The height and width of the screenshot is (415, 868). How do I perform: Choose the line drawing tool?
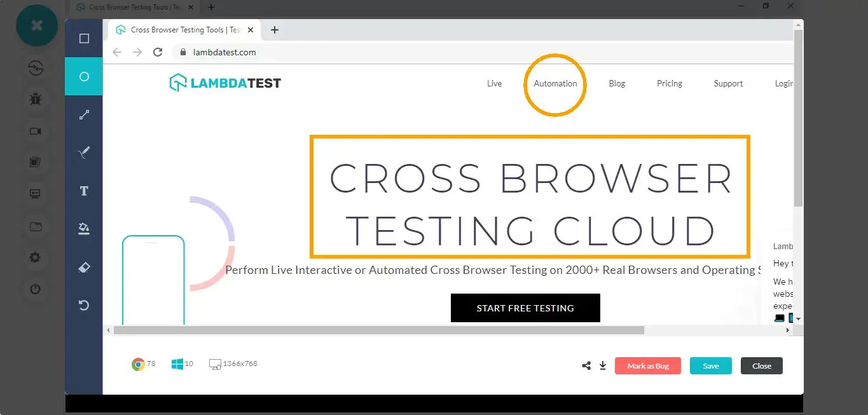84,115
